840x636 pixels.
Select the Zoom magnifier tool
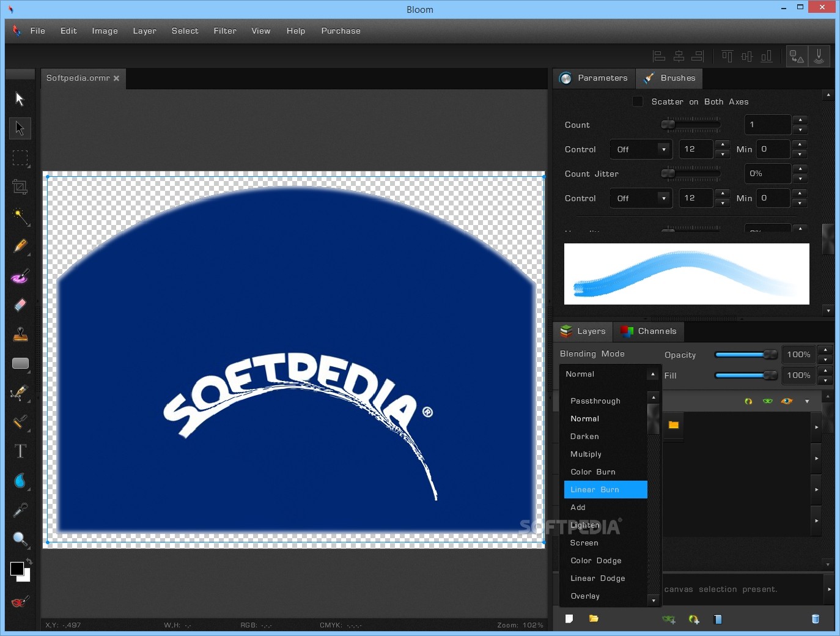(20, 539)
